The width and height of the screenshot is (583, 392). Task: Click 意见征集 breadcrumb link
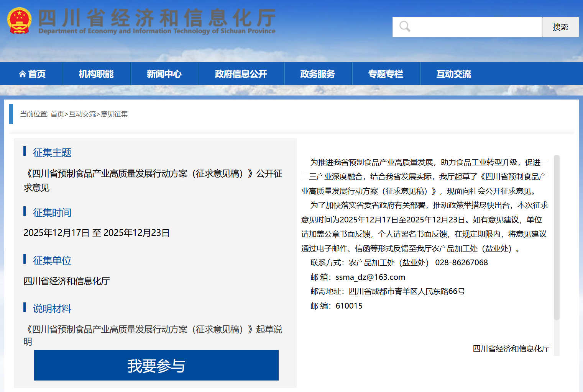(114, 114)
